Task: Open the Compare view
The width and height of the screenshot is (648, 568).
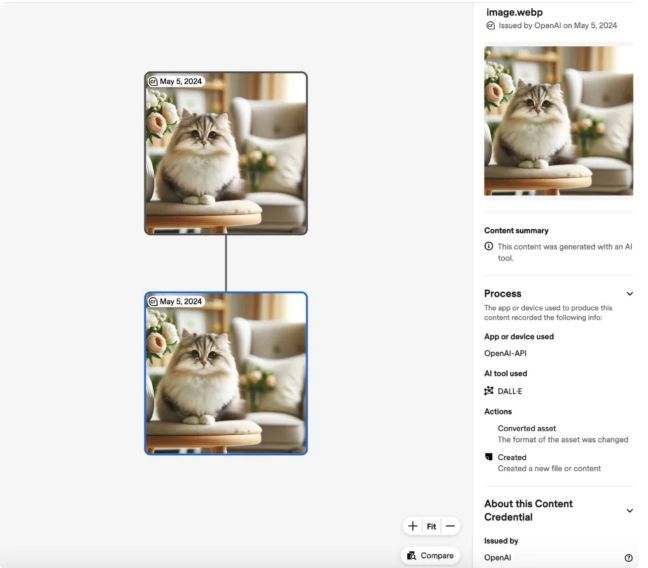Action: click(430, 555)
